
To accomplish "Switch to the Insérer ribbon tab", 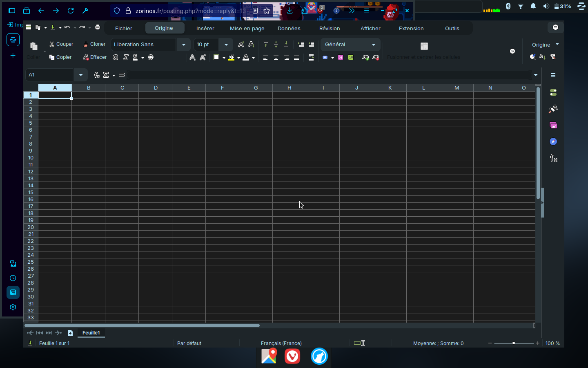I will tap(205, 28).
